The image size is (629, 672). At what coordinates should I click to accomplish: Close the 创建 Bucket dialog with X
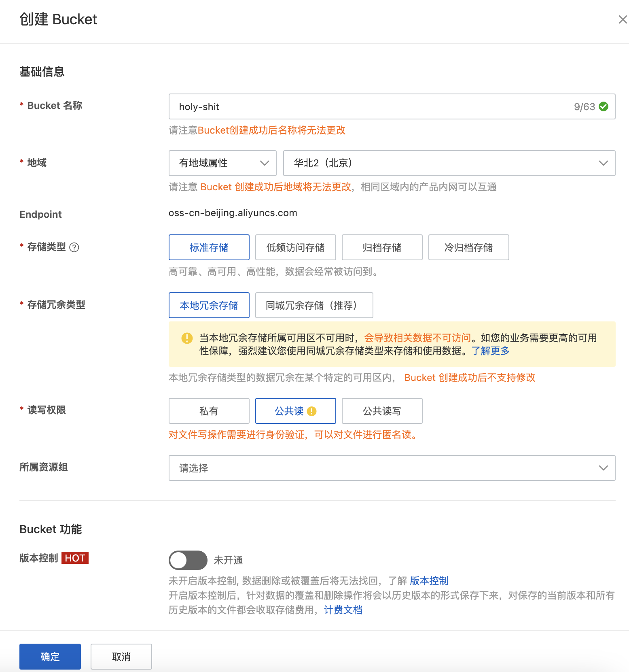pos(623,19)
